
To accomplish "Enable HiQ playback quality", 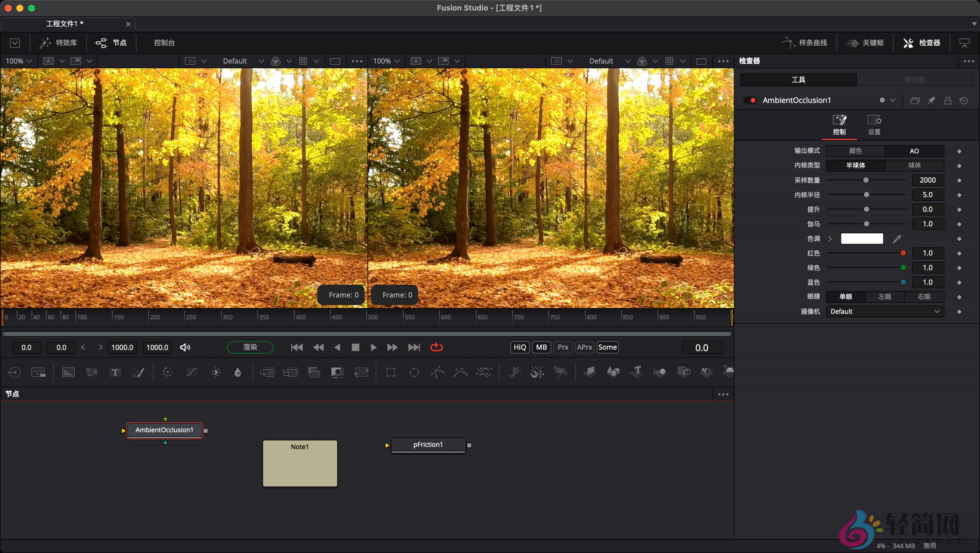I will [519, 347].
